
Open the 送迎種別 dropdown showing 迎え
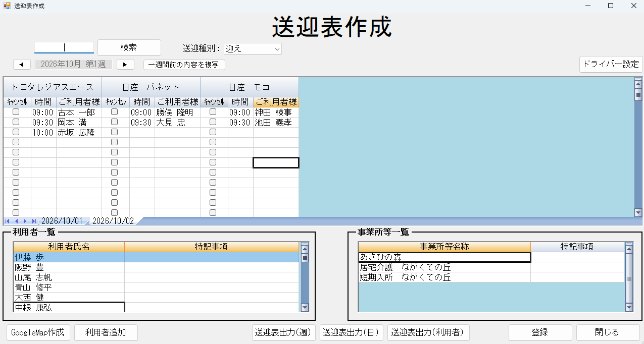coord(253,49)
